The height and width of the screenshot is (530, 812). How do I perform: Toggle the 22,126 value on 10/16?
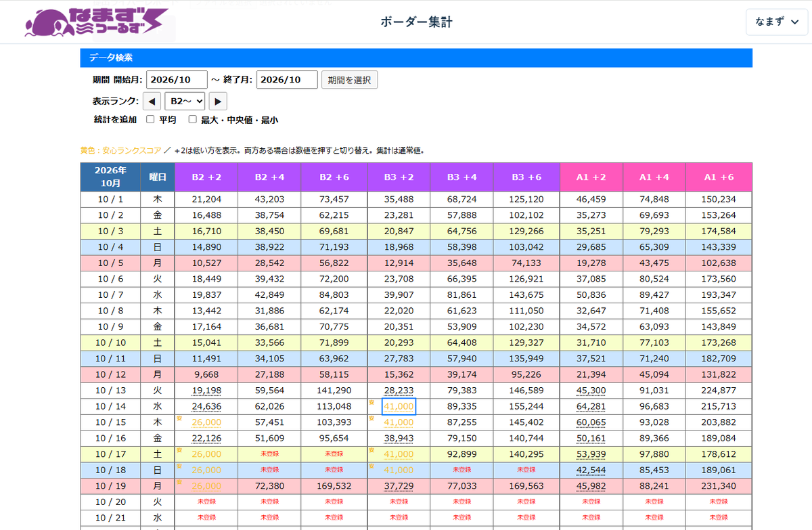(x=206, y=438)
